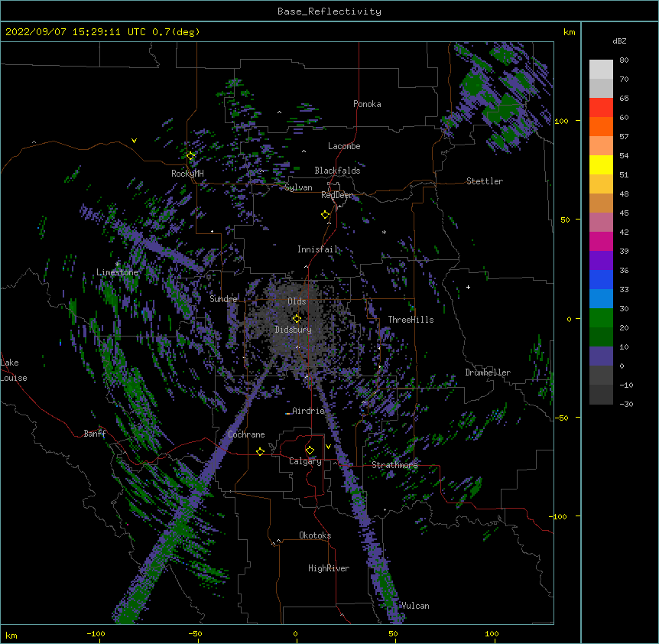
Task: Click the yellow radar site marker near Olds
Action: pos(297,319)
